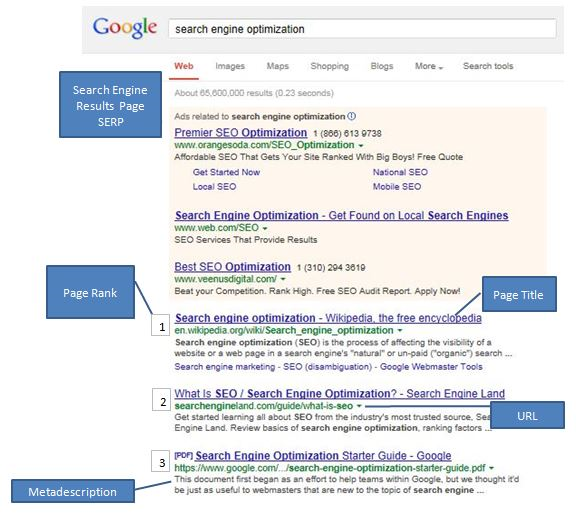Click the 'SEO Services That Provide Results' text

(246, 240)
